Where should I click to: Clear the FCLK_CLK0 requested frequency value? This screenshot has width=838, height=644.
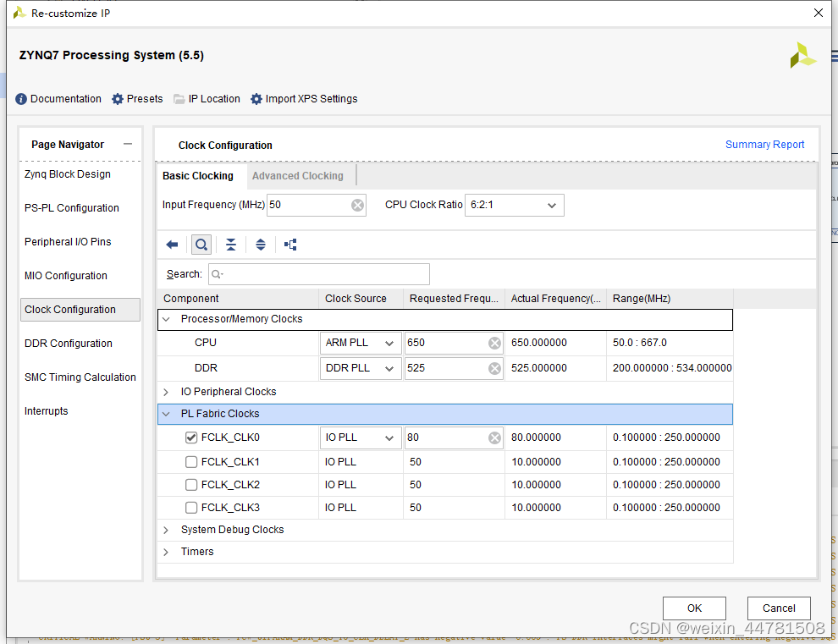[x=495, y=438]
